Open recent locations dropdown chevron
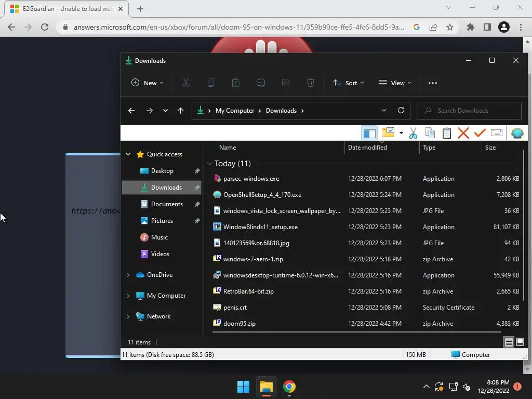This screenshot has height=399, width=532. click(165, 111)
